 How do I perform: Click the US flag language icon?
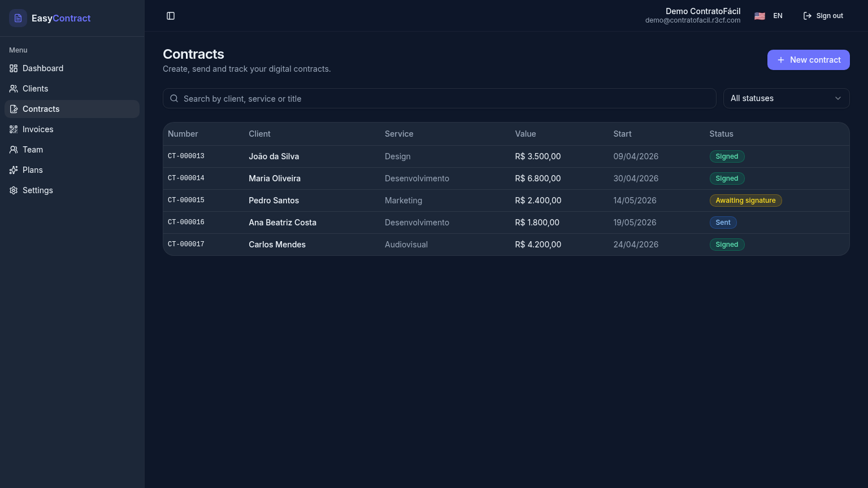pos(759,16)
